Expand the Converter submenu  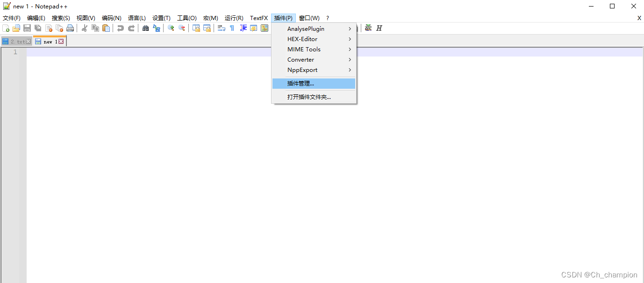(x=314, y=59)
